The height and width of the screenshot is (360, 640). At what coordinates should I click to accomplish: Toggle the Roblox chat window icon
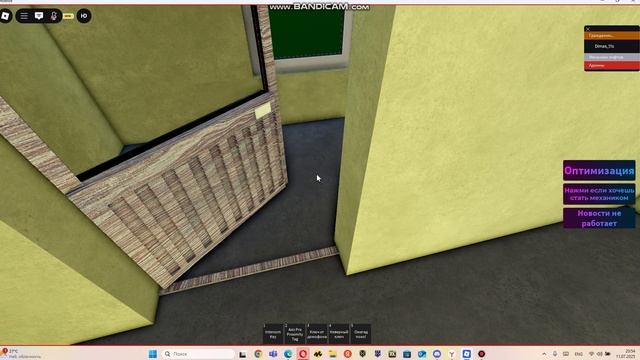pyautogui.click(x=39, y=16)
